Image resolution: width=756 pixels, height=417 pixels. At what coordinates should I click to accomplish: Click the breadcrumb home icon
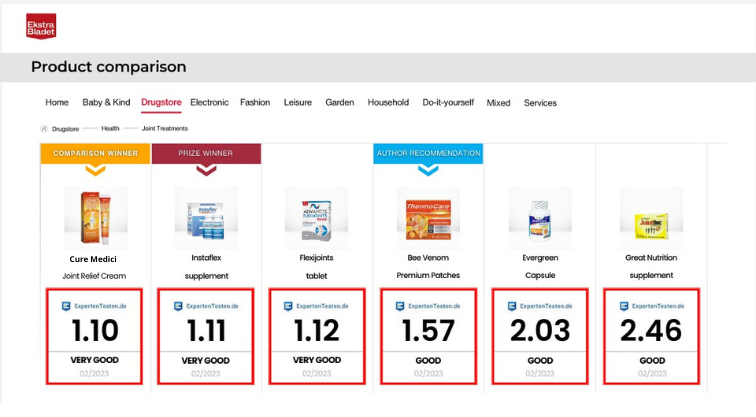(x=44, y=129)
